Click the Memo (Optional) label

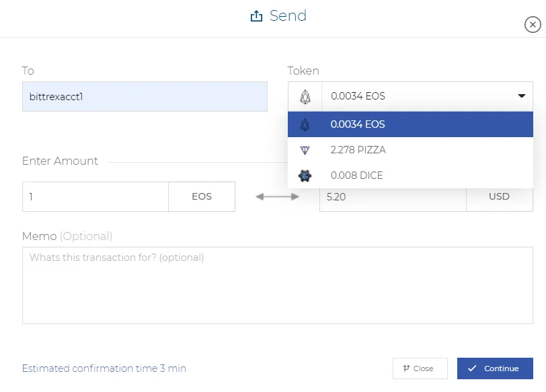tap(67, 236)
